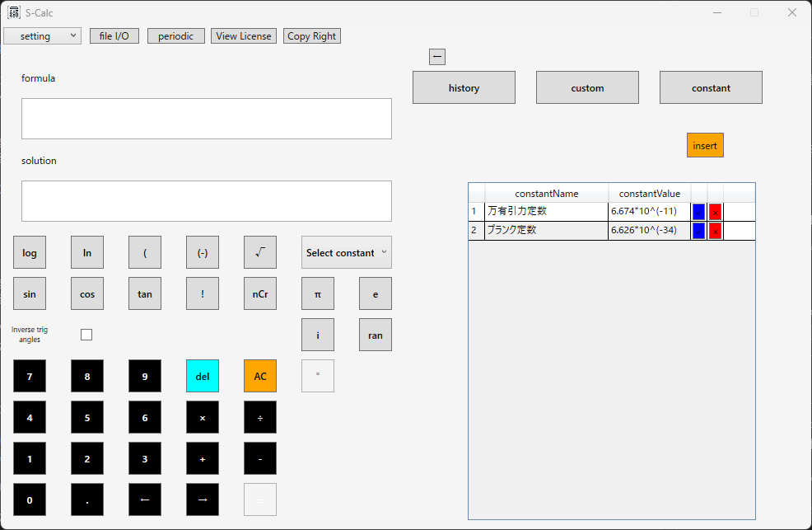Screen dimensions: 812x530
Task: Click the constantValue column header
Action: tap(650, 193)
